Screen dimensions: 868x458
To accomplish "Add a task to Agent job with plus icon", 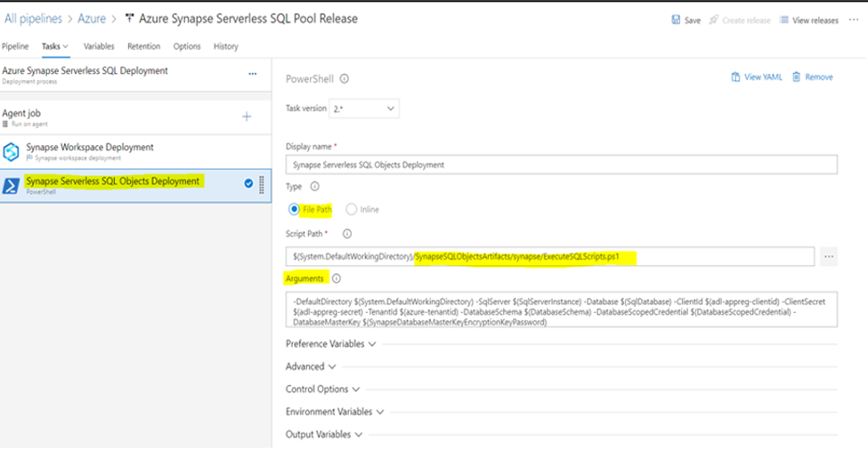I will [x=247, y=117].
